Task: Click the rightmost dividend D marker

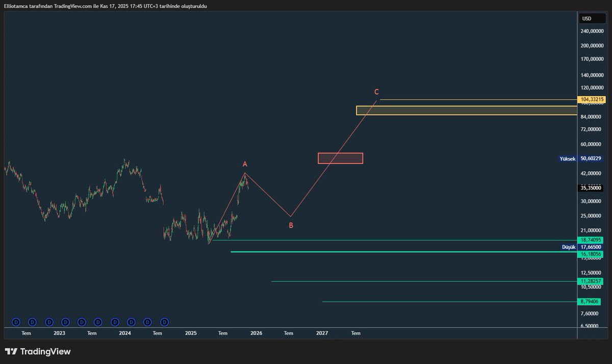Action: click(165, 322)
